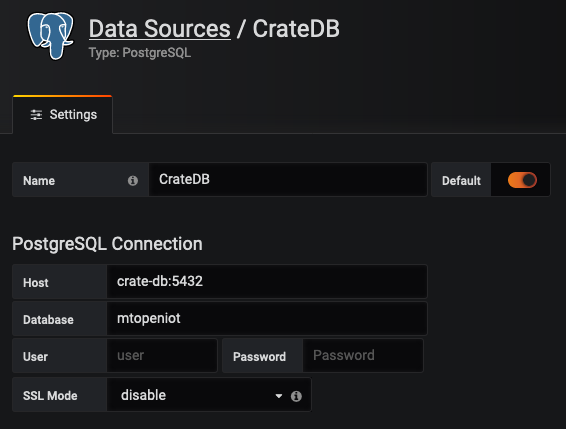Open the SSL Mode dropdown
Screen dimensions: 566x429
pos(209,395)
